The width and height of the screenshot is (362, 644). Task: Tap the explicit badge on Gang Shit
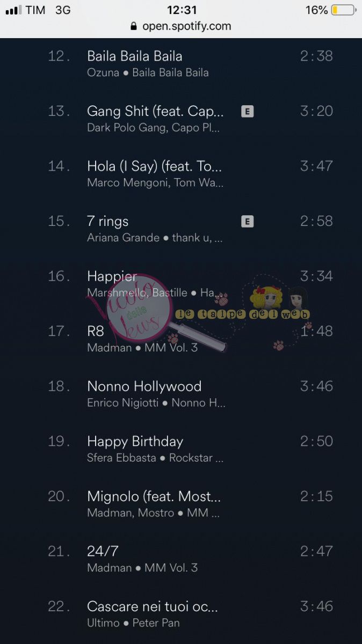[x=247, y=112]
